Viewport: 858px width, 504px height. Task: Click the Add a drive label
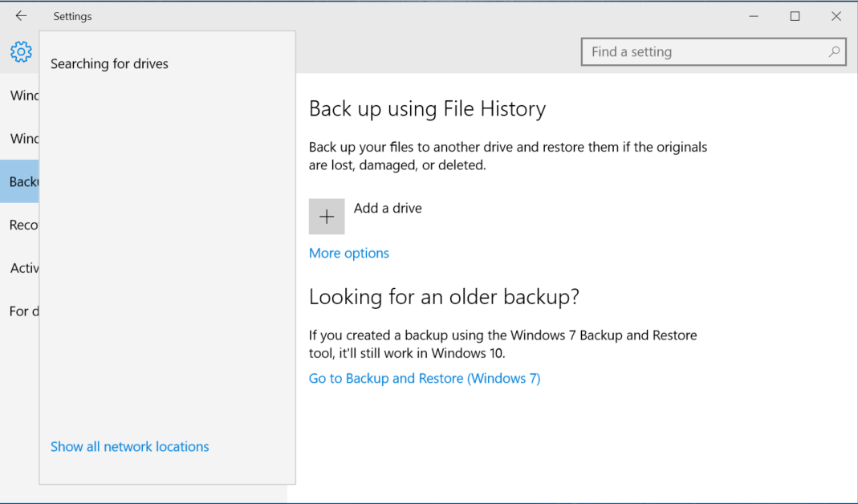click(x=388, y=208)
